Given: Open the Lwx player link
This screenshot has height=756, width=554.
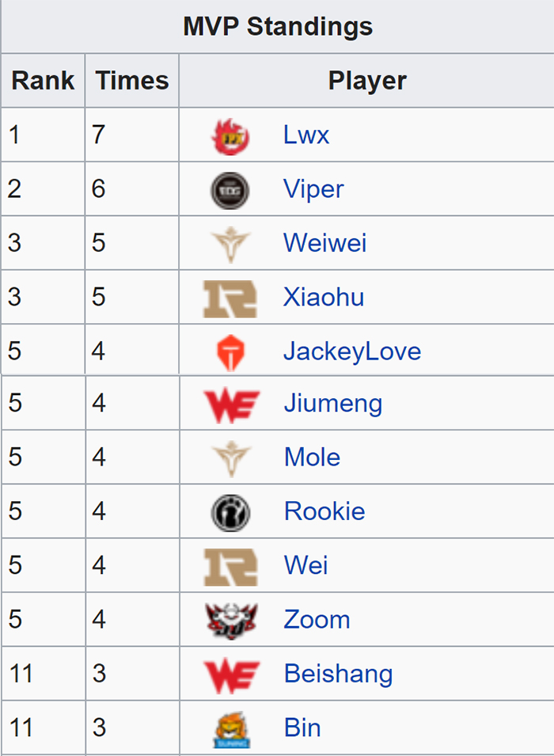Looking at the screenshot, I should click(x=306, y=135).
